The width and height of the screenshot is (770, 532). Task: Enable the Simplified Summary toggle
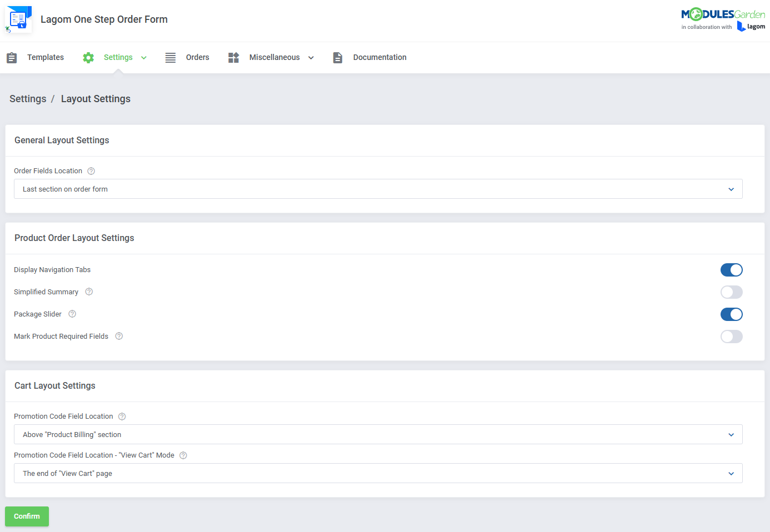click(732, 292)
